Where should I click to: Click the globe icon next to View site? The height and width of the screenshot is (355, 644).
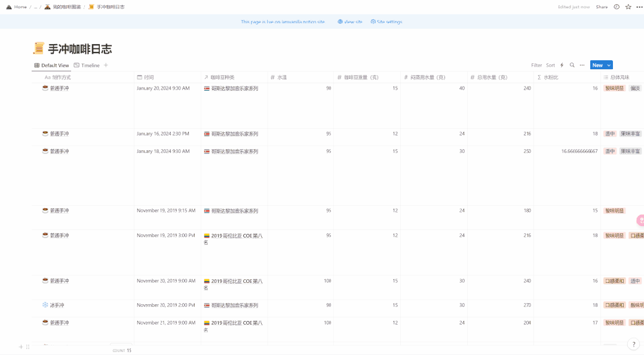[x=340, y=21]
